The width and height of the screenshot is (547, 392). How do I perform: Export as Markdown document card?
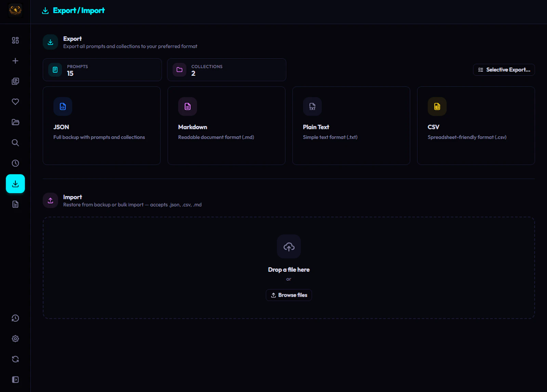[x=226, y=126]
